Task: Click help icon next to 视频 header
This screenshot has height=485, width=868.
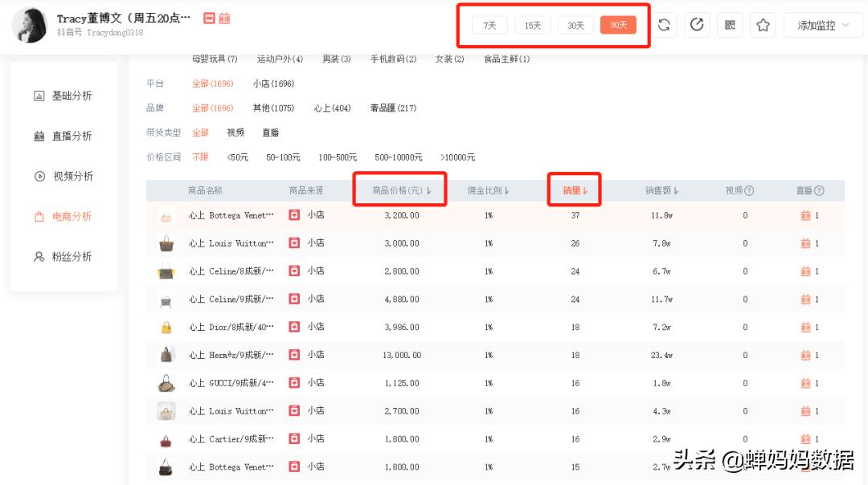Action: [749, 190]
